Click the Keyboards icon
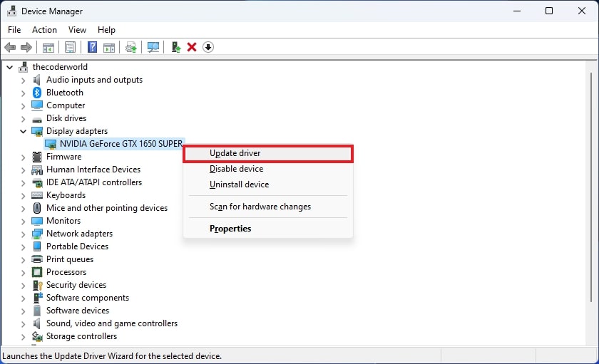The image size is (599, 364). point(37,195)
